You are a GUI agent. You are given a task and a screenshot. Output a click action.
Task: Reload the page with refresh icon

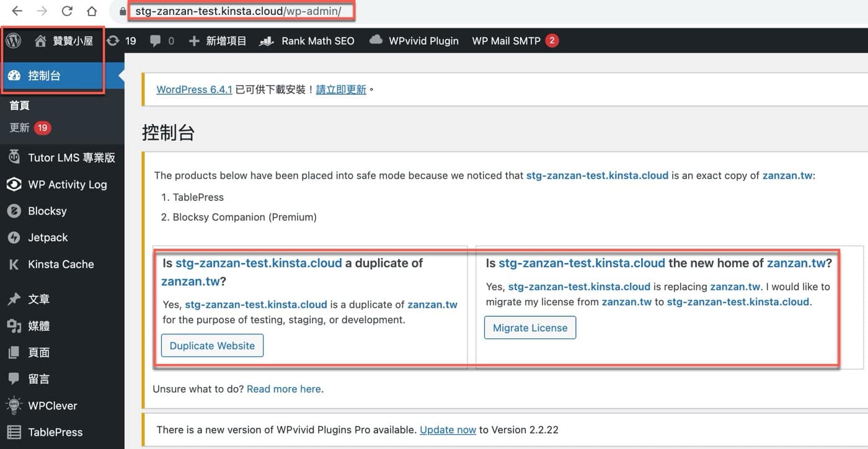pos(67,11)
